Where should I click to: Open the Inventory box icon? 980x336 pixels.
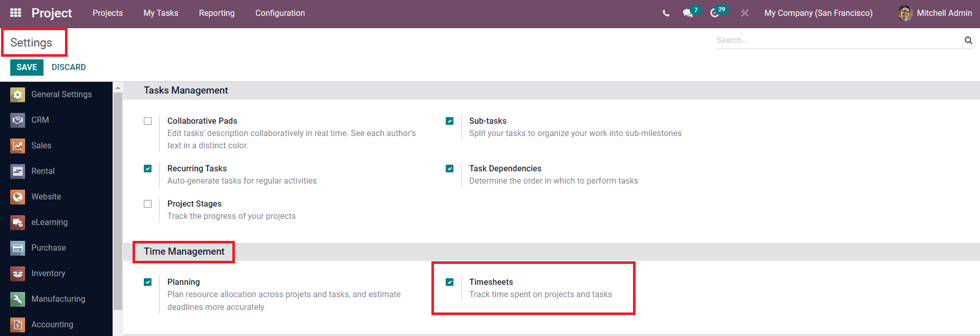[18, 274]
